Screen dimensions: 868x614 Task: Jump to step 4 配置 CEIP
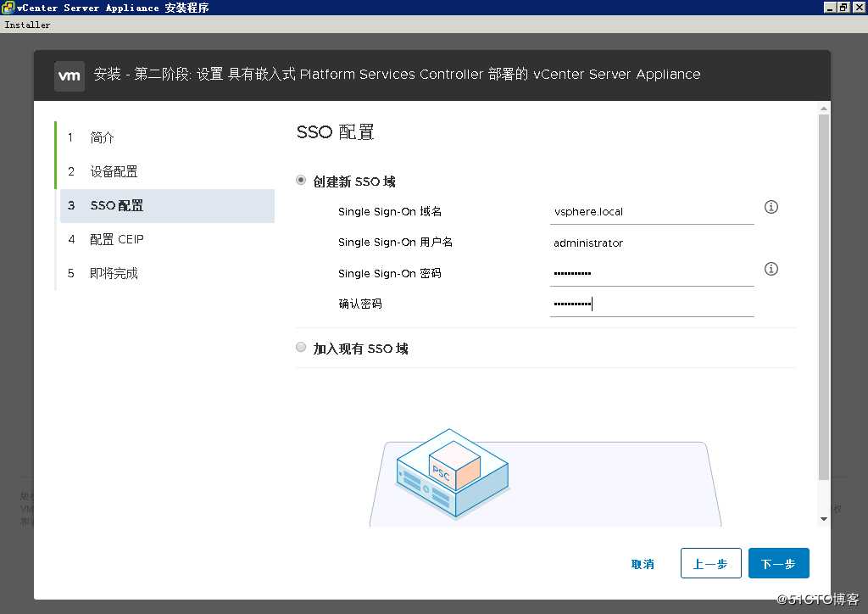point(167,239)
